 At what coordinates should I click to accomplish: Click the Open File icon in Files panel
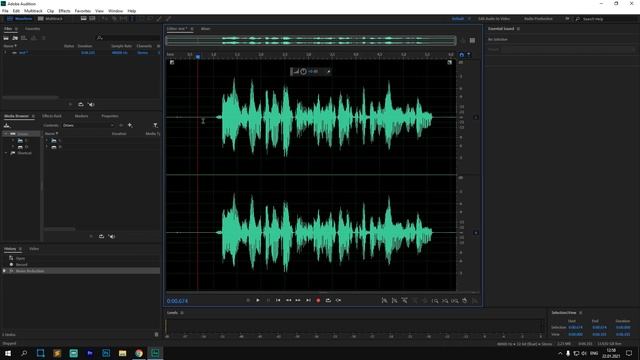[6, 38]
